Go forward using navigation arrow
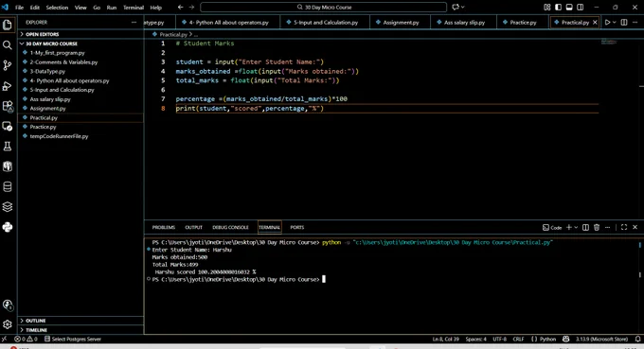Screen dimensions: 644x349 (x=191, y=7)
